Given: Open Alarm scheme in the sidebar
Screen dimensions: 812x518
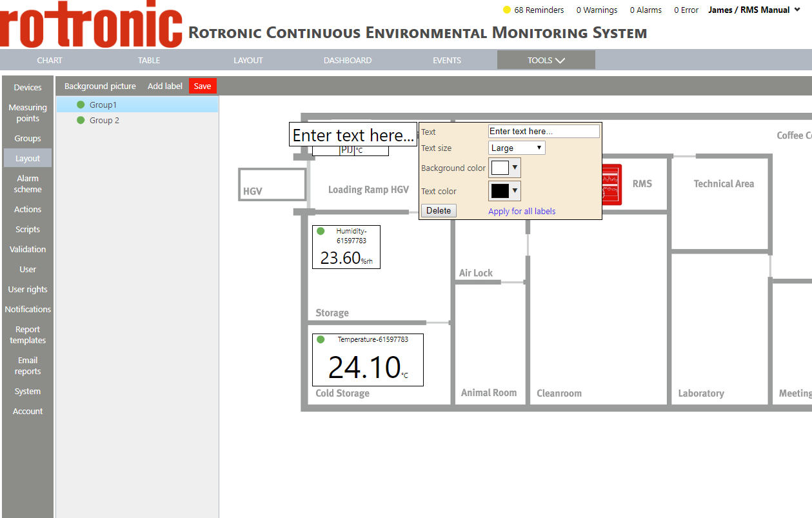Looking at the screenshot, I should point(28,184).
